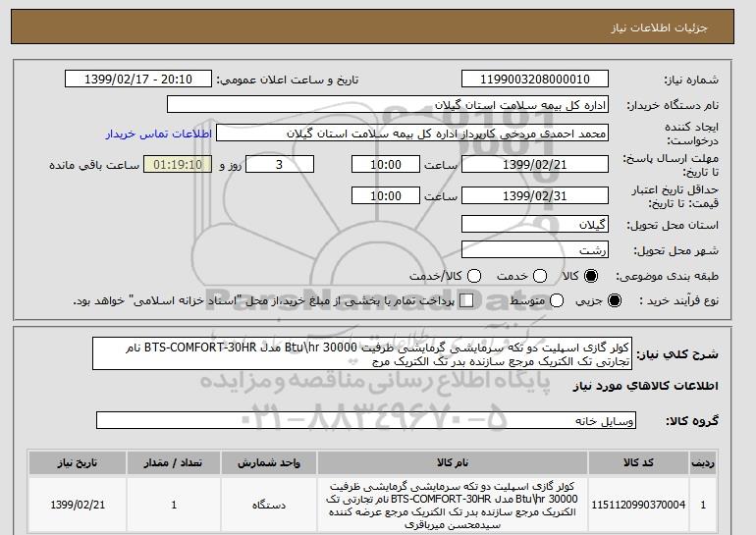Screen dimensions: 756x535
Task: Click the general need description text box
Action: 362,354
